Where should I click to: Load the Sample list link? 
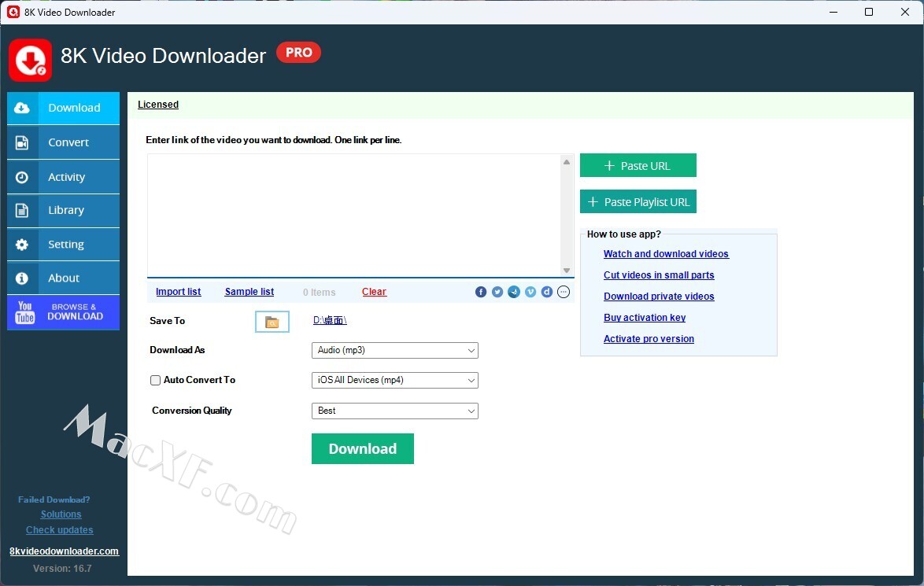249,292
